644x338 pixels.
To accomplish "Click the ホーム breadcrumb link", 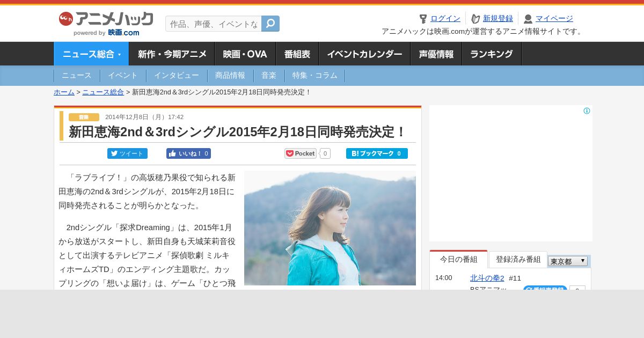I will pyautogui.click(x=64, y=92).
